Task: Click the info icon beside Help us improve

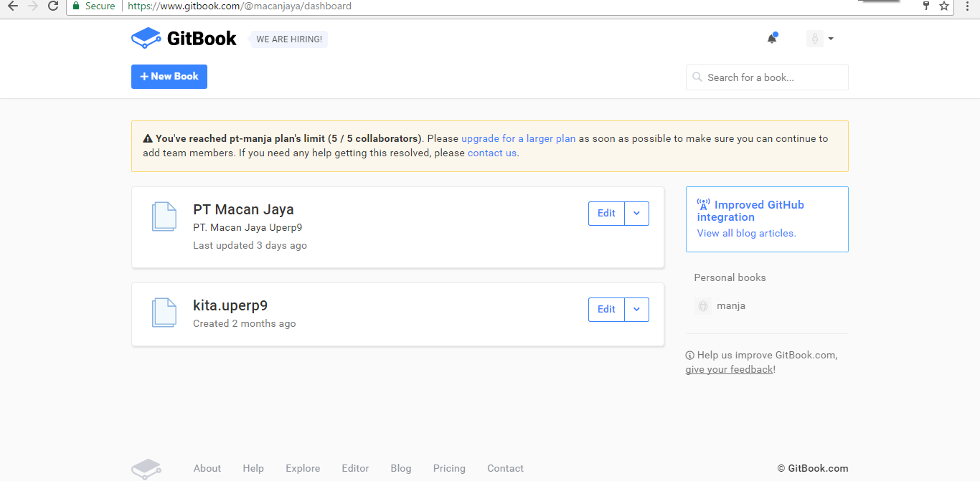Action: pos(690,355)
